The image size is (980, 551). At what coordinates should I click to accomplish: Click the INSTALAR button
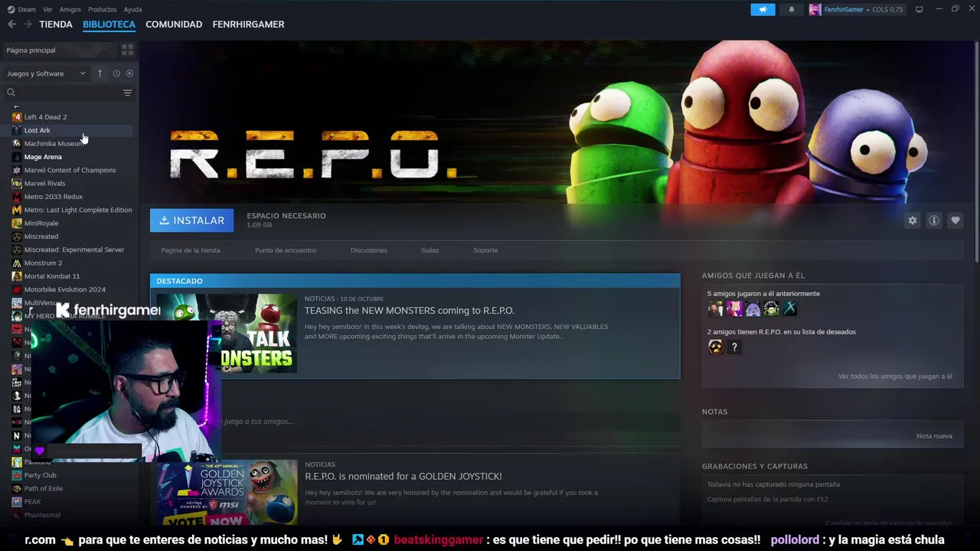[191, 220]
